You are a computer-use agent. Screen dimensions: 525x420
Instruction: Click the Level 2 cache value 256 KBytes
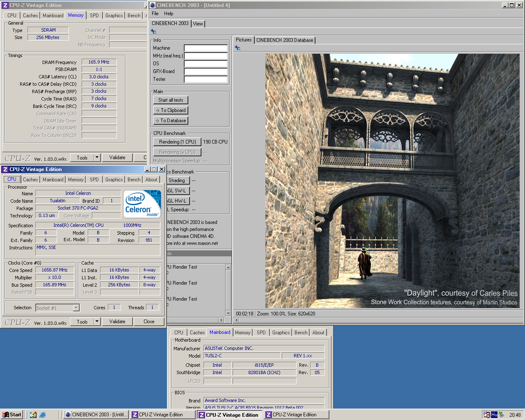tap(119, 285)
